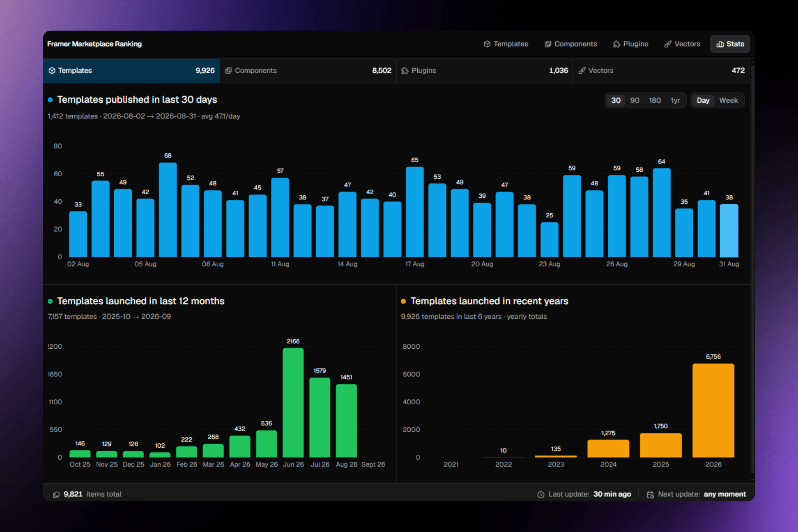The width and height of the screenshot is (798, 532).
Task: Open the Templates nav link
Action: click(506, 44)
